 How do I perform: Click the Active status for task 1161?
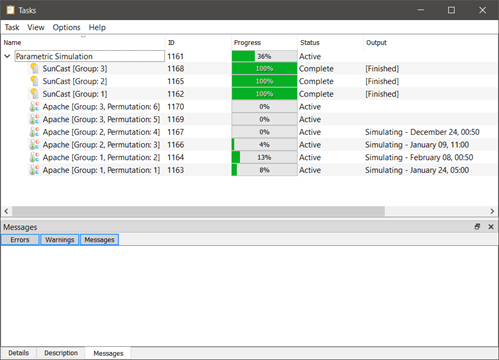310,56
